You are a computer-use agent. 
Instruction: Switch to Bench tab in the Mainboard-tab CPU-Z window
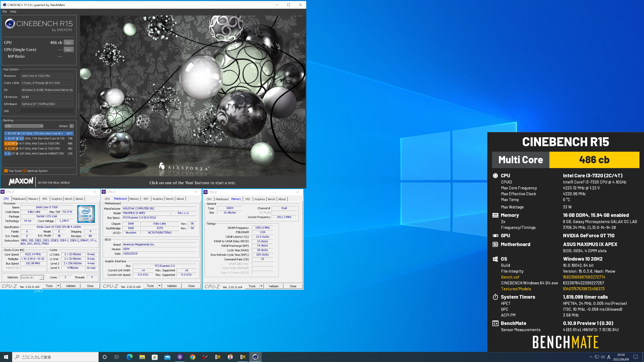point(170,199)
